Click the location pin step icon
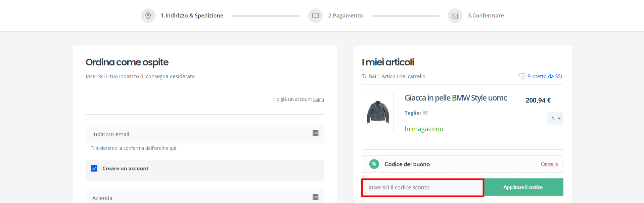 click(148, 15)
